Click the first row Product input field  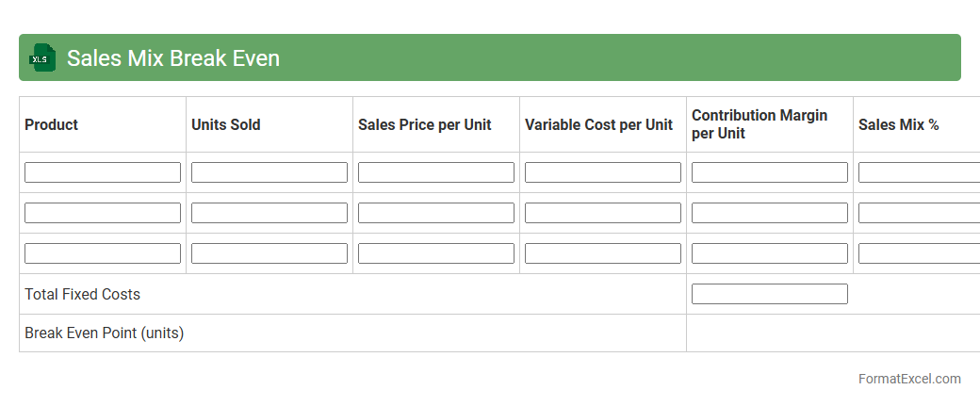point(103,172)
